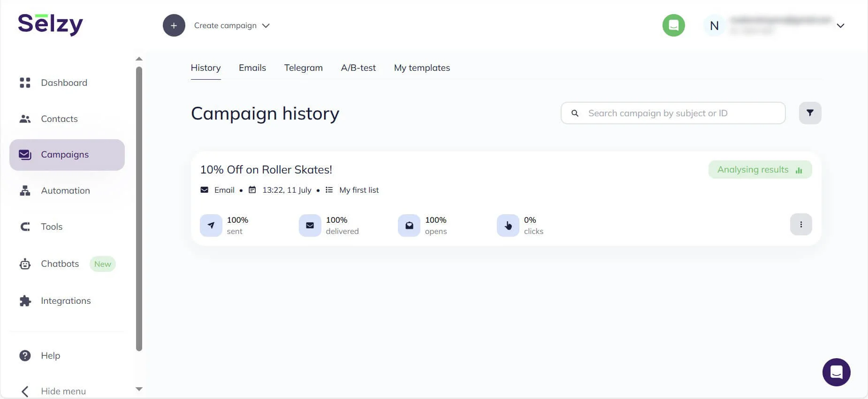
Task: Click the New badge next to Chatbots
Action: (102, 264)
